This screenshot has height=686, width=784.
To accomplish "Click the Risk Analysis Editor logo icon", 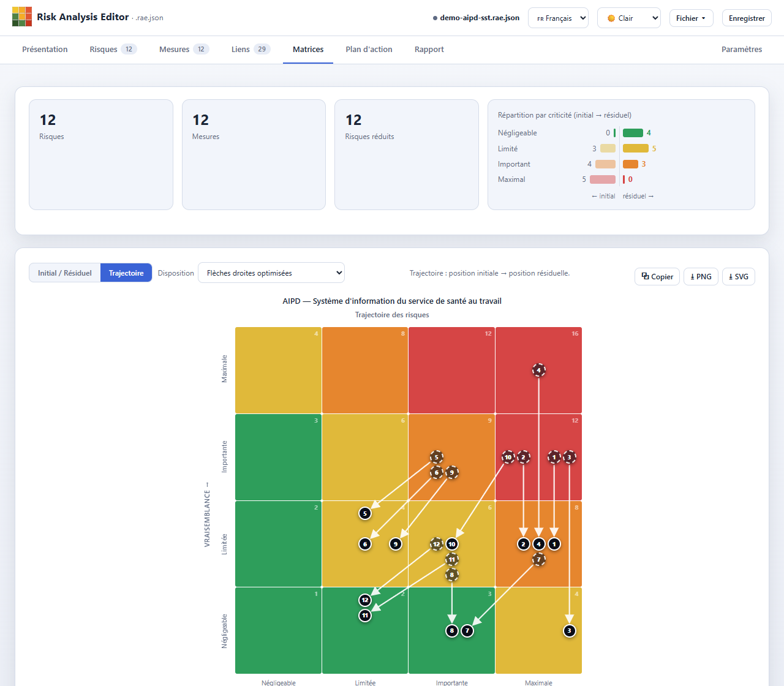I will pyautogui.click(x=22, y=17).
